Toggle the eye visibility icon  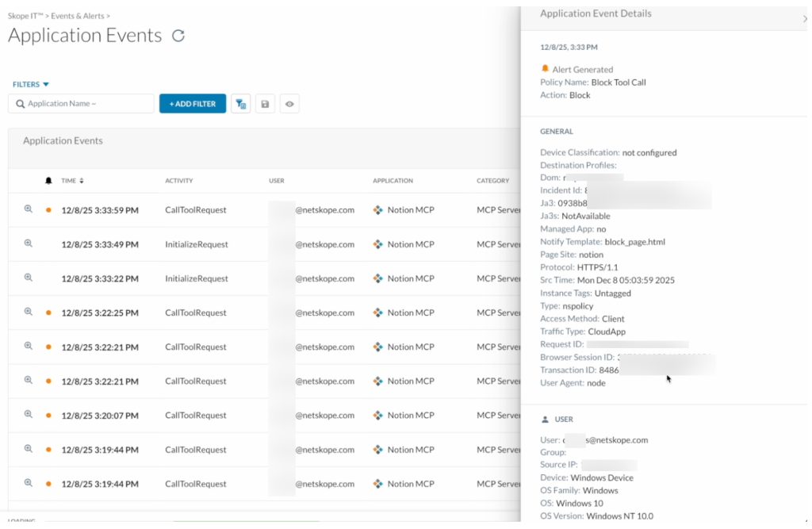289,104
